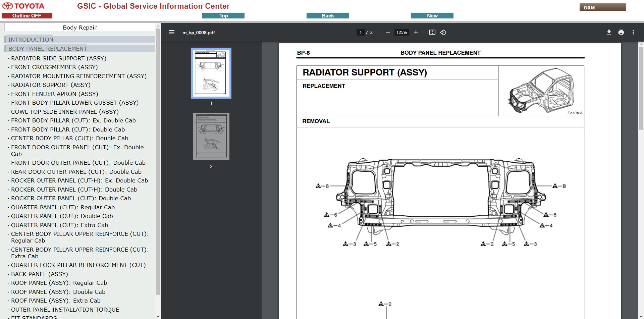Open the PDF more actions menu
Viewport: 644px width, 319px height.
(633, 33)
